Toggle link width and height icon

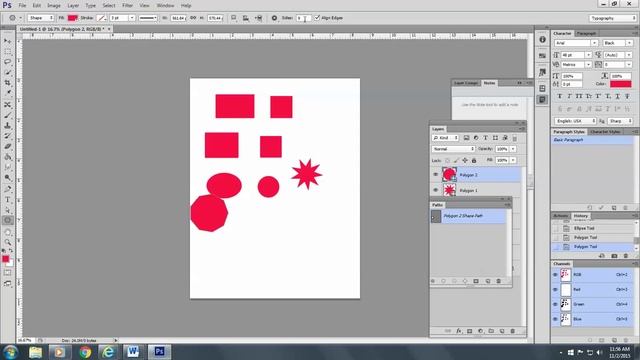tap(193, 18)
